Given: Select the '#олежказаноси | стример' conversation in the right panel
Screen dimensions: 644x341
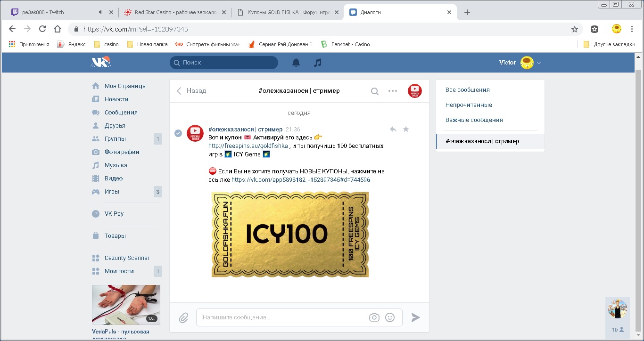Looking at the screenshot, I should (490, 141).
